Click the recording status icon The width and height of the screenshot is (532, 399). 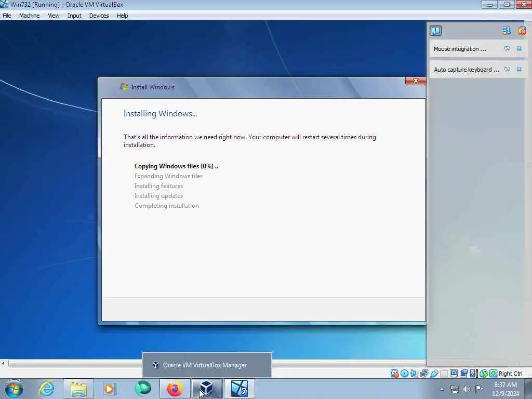[463, 374]
